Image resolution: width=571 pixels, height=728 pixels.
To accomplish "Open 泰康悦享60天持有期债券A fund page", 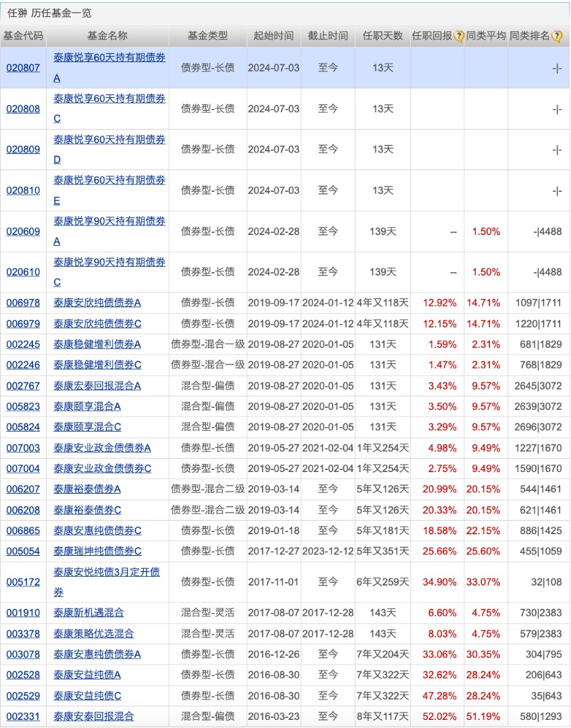I will coord(109,68).
